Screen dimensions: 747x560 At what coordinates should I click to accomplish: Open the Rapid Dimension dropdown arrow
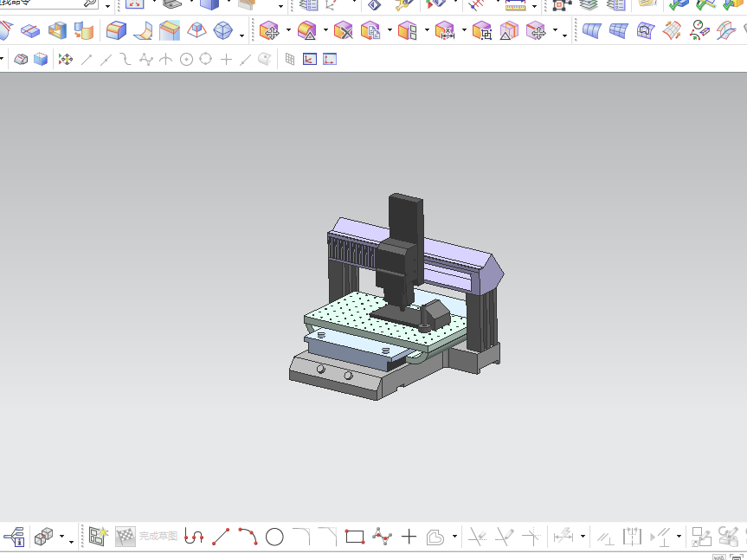583,537
